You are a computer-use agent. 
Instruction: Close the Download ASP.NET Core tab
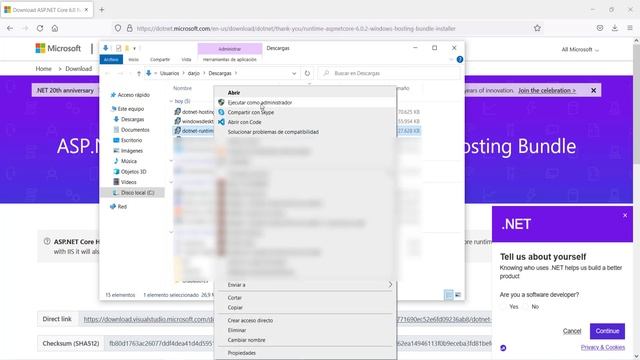86,9
